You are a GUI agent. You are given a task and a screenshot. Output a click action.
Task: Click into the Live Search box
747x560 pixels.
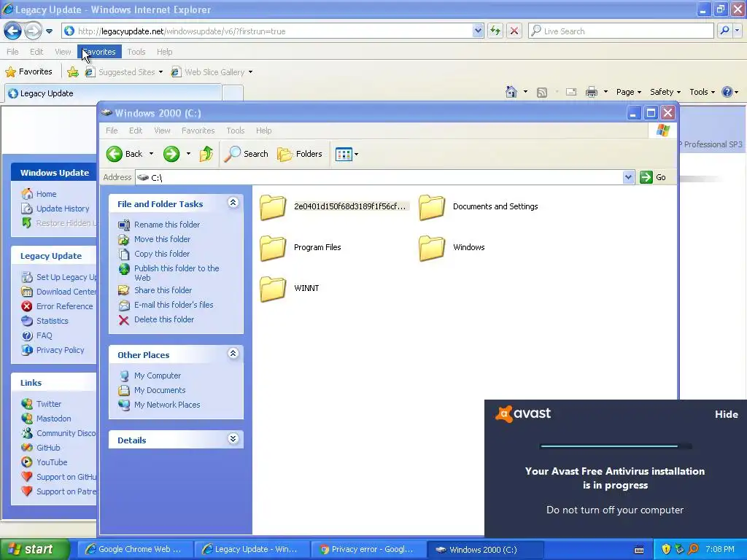(621, 31)
